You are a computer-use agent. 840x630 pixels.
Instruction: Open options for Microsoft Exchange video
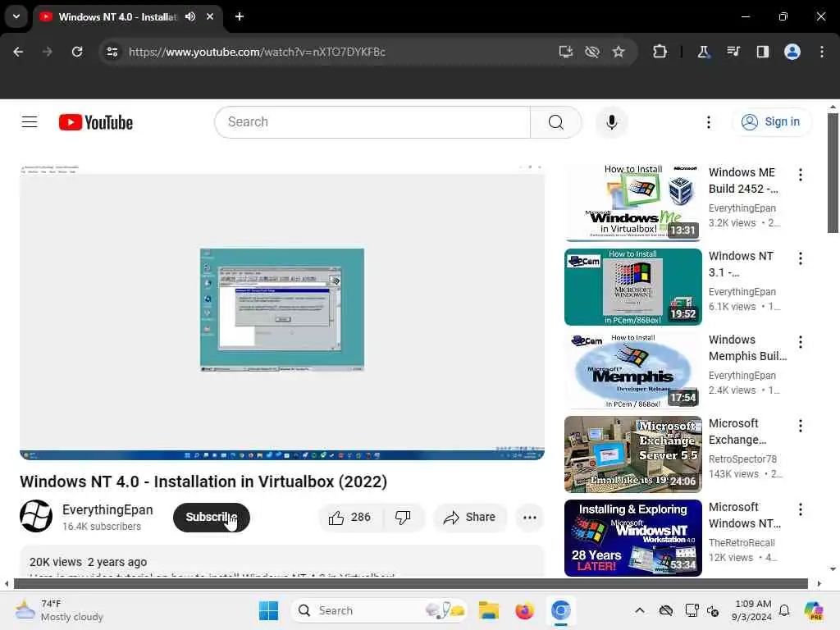(801, 426)
